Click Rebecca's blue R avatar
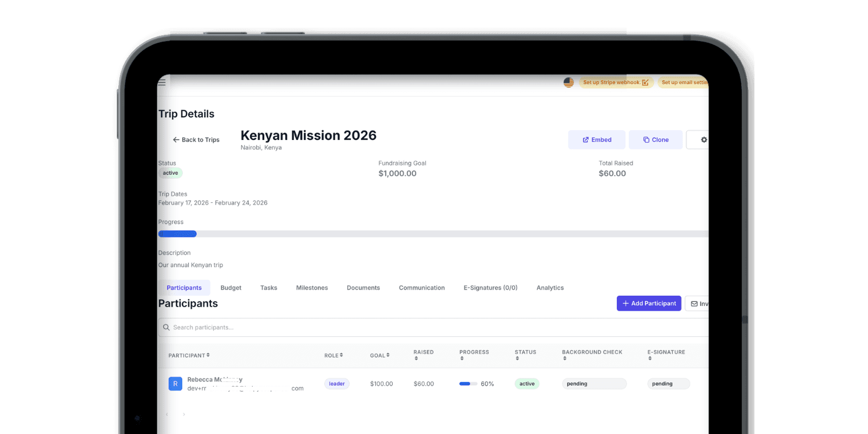The height and width of the screenshot is (434, 868). 175,384
